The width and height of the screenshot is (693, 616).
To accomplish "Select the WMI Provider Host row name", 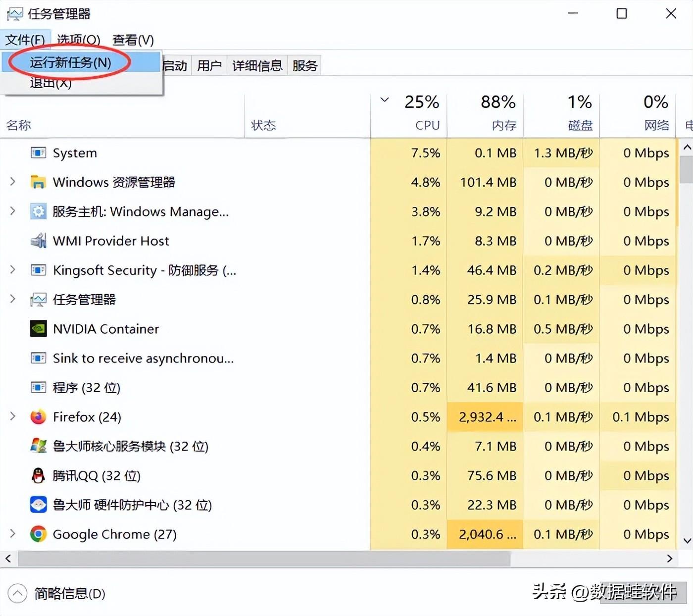I will (111, 241).
